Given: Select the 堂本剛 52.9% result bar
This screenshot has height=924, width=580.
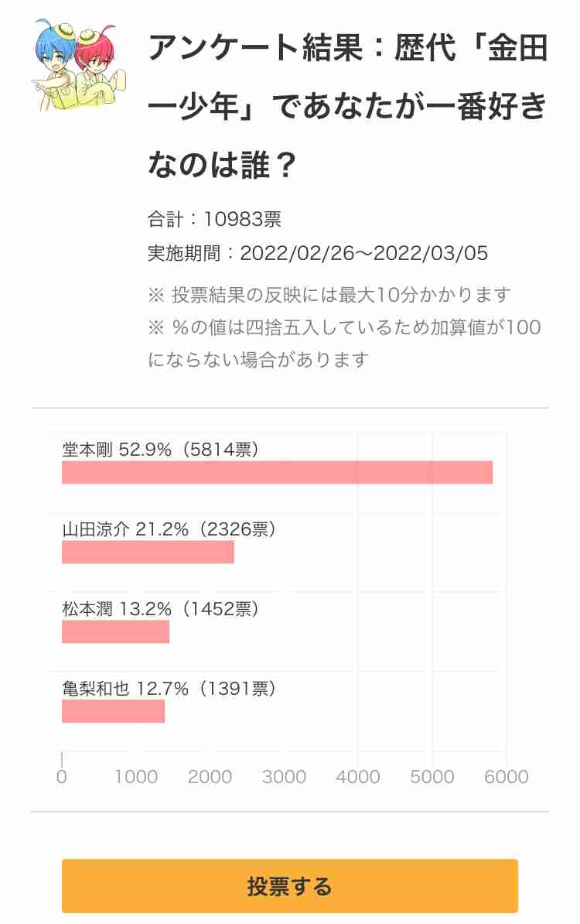Looking at the screenshot, I should 278,473.
